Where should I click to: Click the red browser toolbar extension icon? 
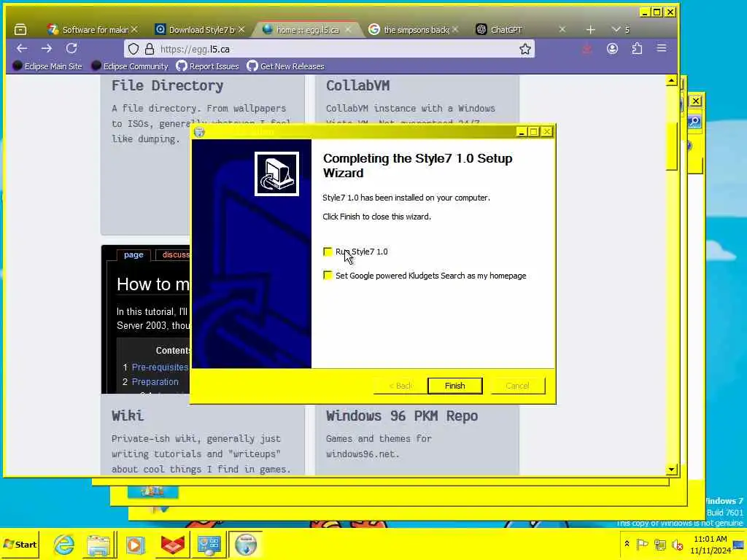click(x=587, y=49)
